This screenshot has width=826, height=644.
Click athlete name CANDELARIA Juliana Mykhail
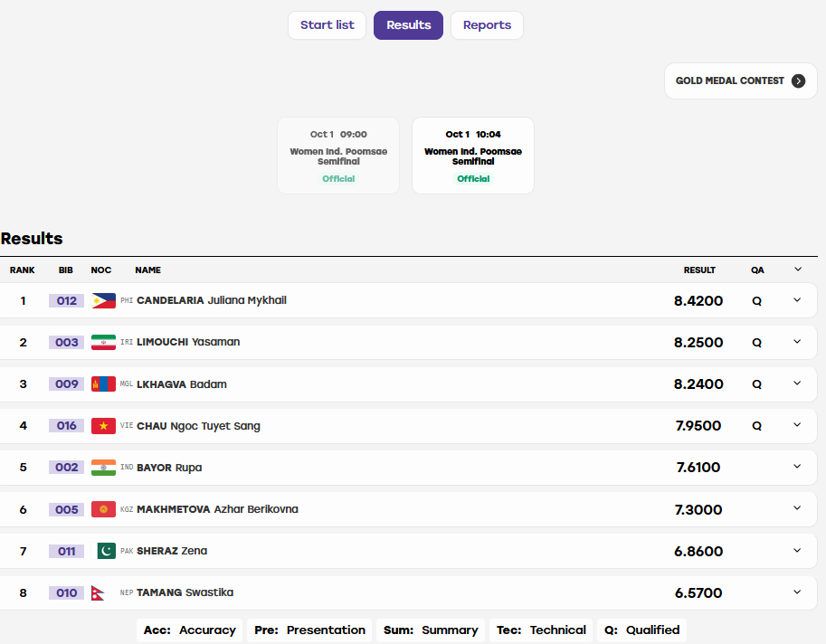tap(212, 300)
